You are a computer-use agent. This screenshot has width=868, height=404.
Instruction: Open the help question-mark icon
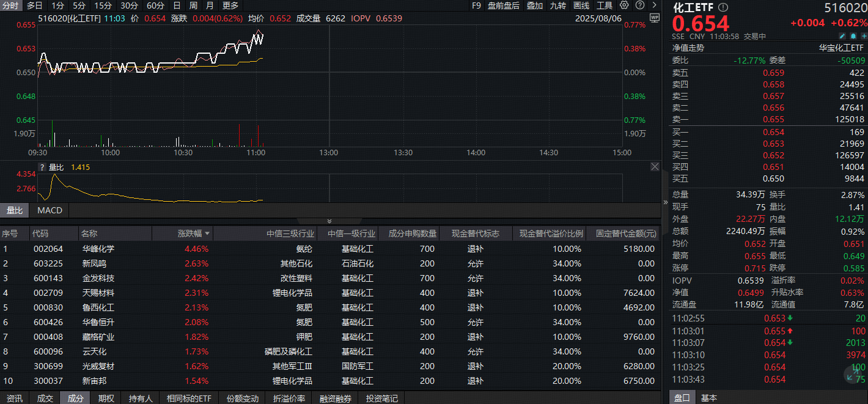click(639, 6)
